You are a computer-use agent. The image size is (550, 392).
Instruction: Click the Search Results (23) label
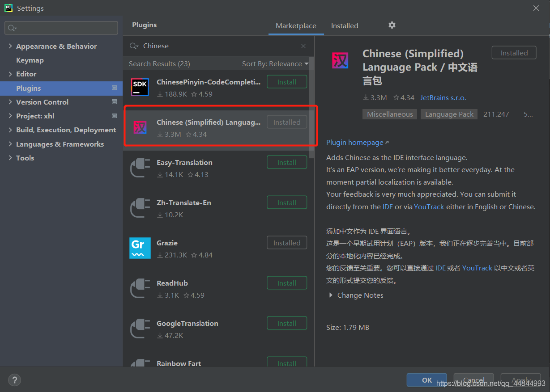(159, 64)
